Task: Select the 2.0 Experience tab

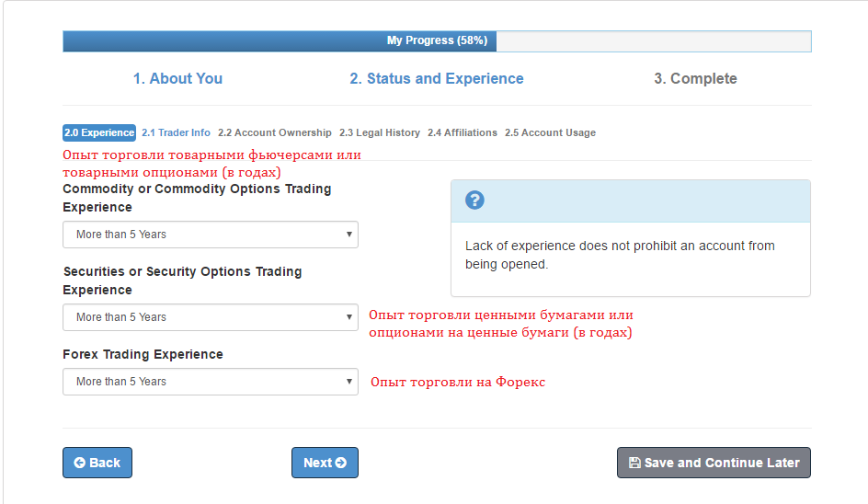Action: pyautogui.click(x=99, y=132)
